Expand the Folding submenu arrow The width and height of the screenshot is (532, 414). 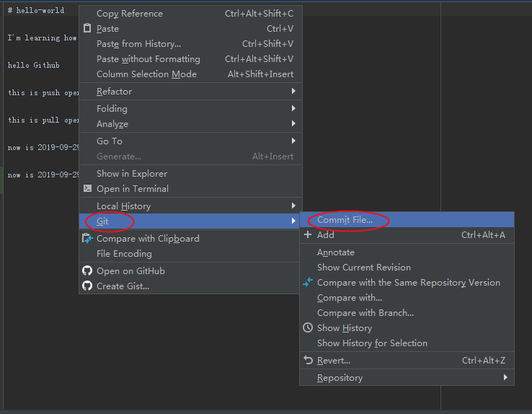293,108
